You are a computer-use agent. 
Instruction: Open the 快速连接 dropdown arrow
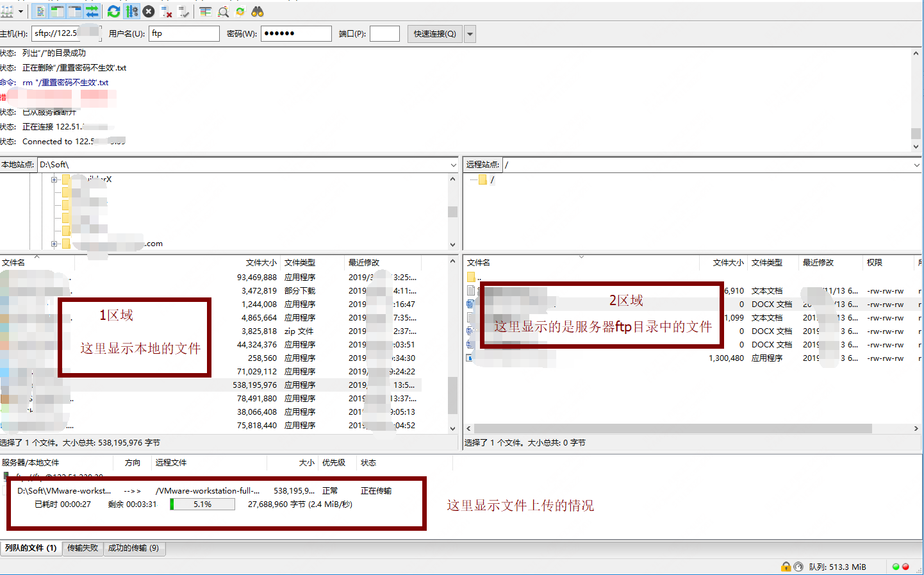click(x=470, y=33)
